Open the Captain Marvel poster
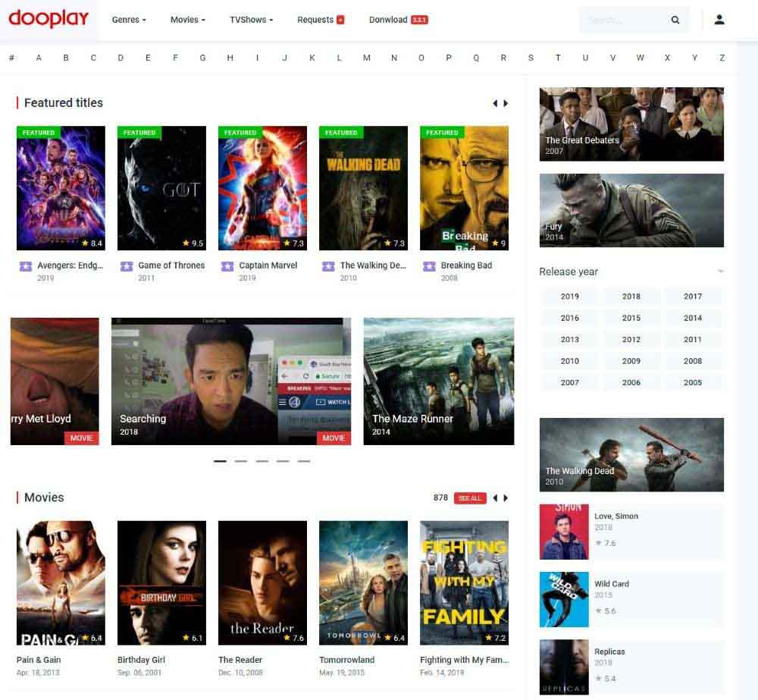The height and width of the screenshot is (700, 758). click(262, 188)
